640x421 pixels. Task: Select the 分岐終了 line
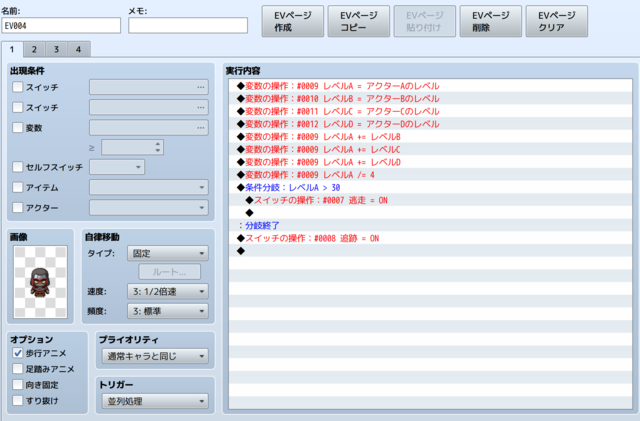pos(430,225)
